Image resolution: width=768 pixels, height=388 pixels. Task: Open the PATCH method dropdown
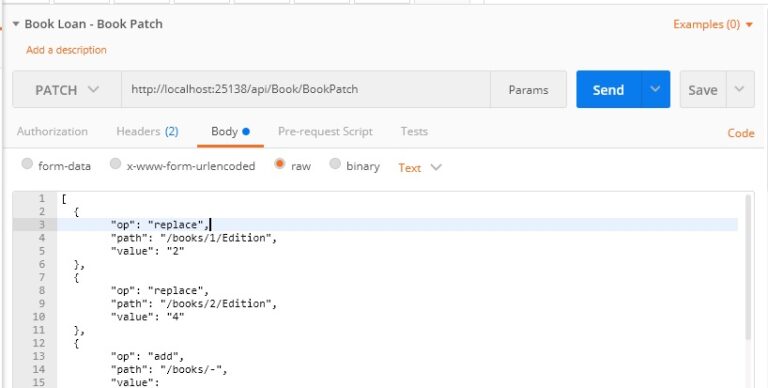(x=67, y=90)
